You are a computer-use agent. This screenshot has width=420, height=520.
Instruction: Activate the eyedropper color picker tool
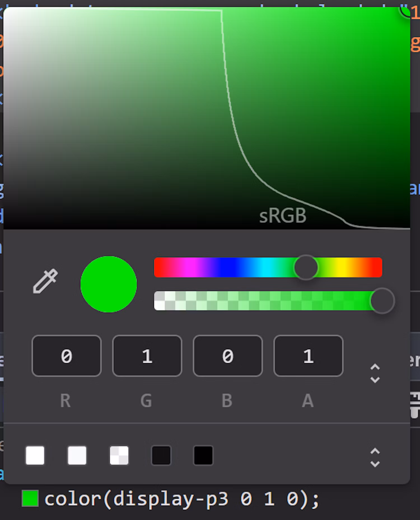pyautogui.click(x=45, y=281)
